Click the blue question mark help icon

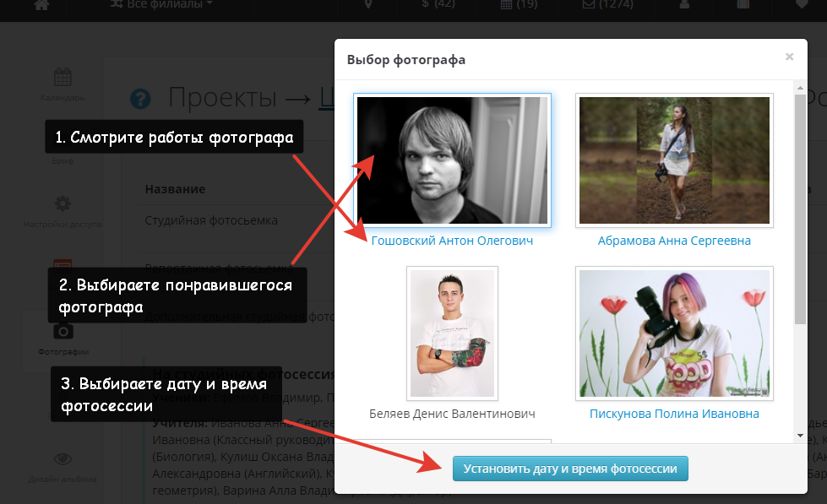(x=140, y=99)
